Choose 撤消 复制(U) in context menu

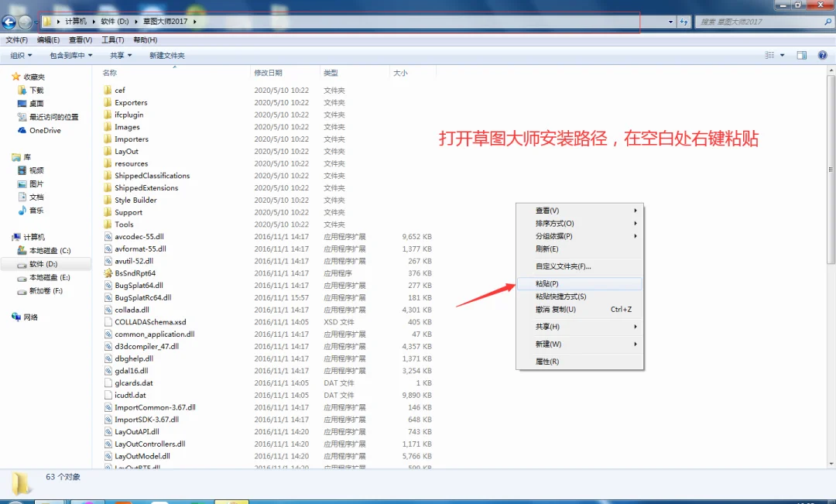point(580,310)
